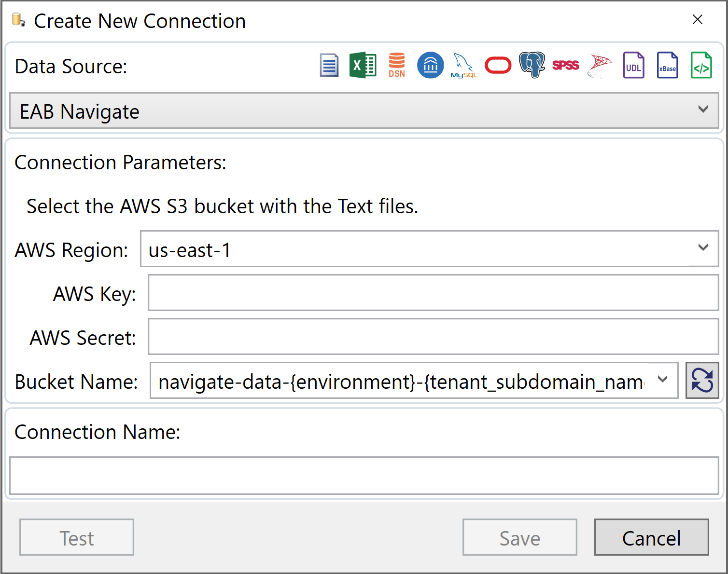The image size is (728, 574).
Task: Click the disabled Save button
Action: [x=519, y=537]
